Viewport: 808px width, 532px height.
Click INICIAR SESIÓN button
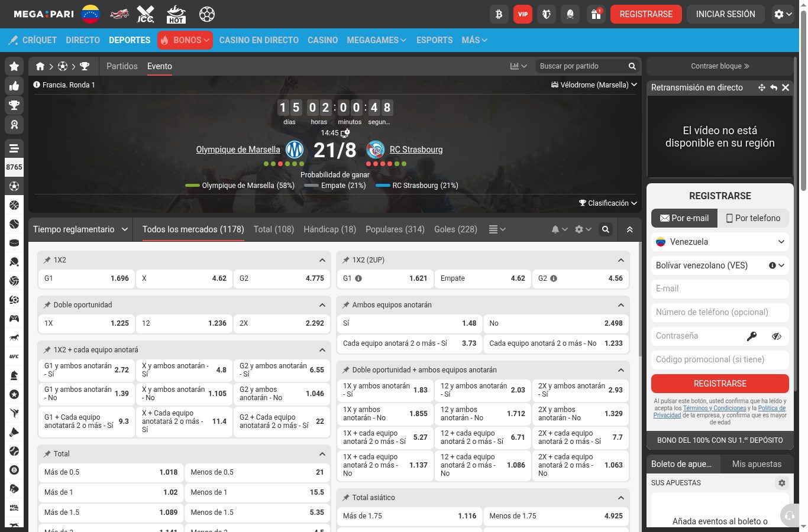[x=726, y=14]
